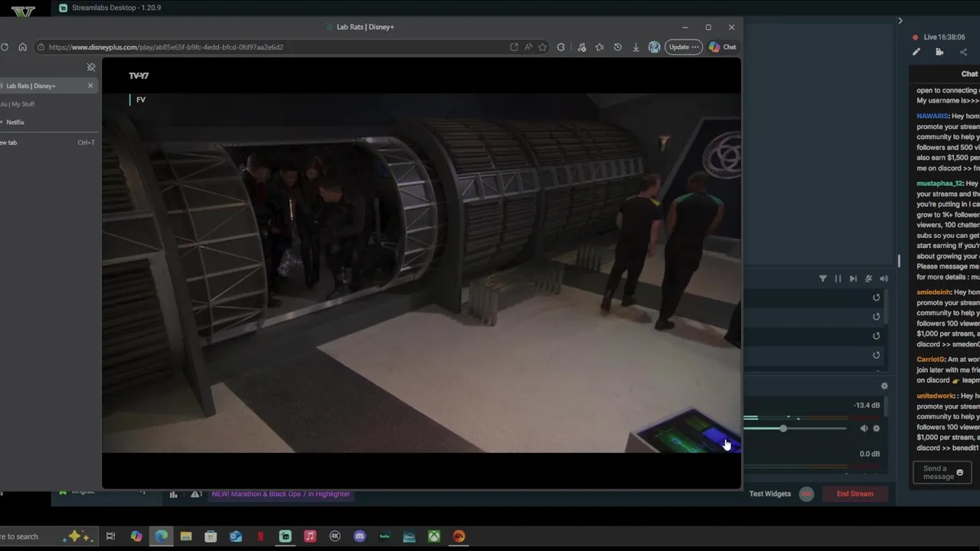Collapse Streamlabs chat panel arrow

pos(900,21)
